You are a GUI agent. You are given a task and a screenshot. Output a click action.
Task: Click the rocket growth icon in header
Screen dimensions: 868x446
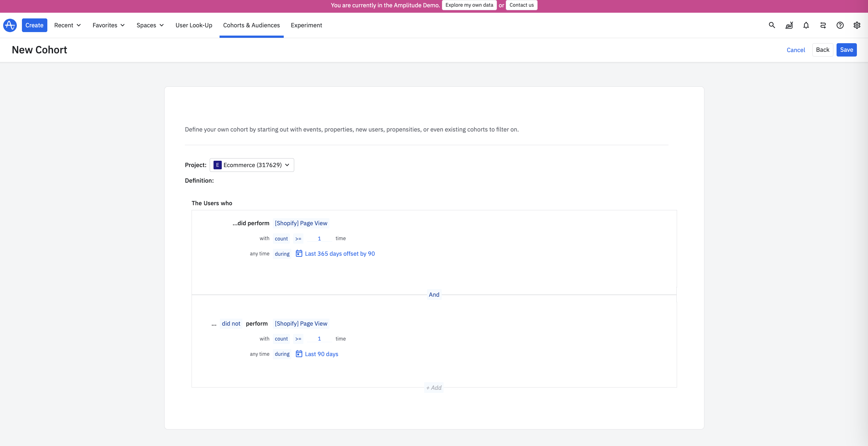pyautogui.click(x=789, y=25)
